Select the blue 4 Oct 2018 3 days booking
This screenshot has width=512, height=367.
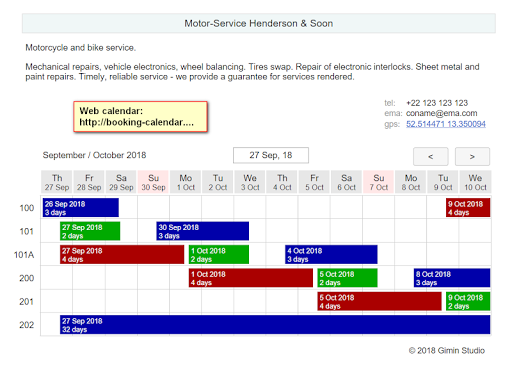331,254
